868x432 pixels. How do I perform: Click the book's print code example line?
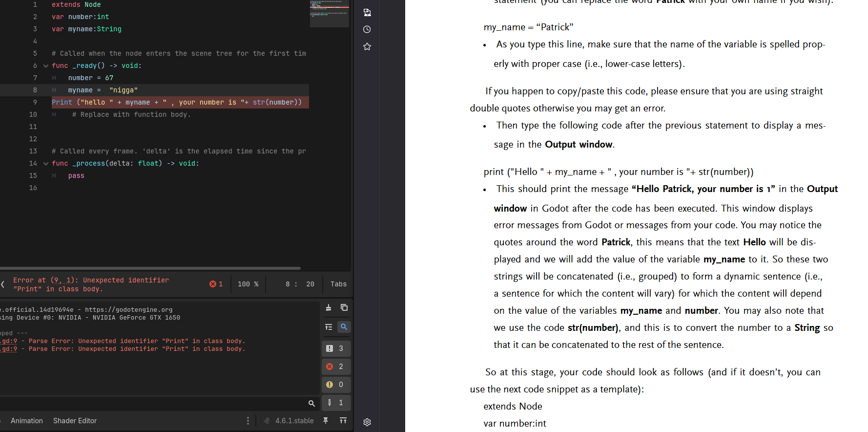619,172
